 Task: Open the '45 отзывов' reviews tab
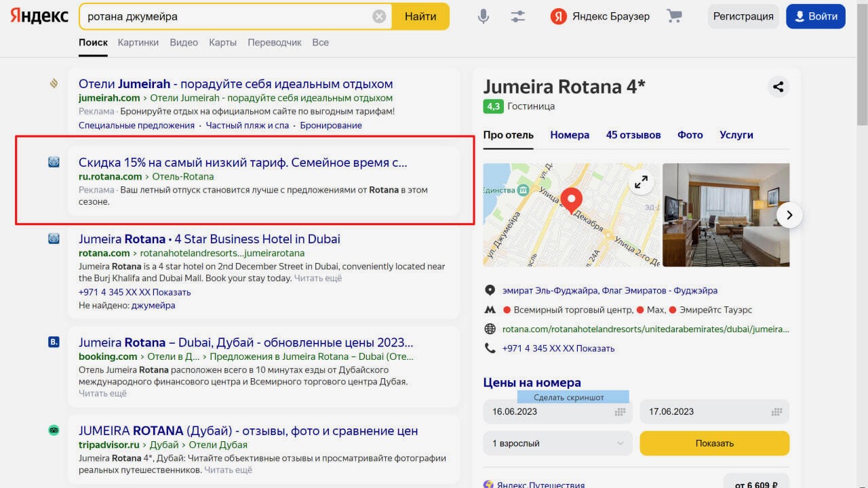pyautogui.click(x=633, y=135)
